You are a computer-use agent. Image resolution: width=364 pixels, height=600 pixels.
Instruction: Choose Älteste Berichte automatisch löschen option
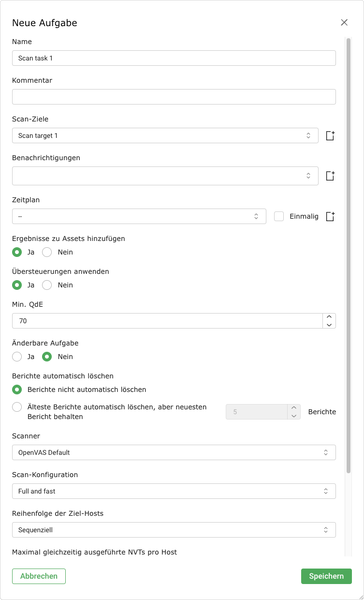click(x=17, y=407)
